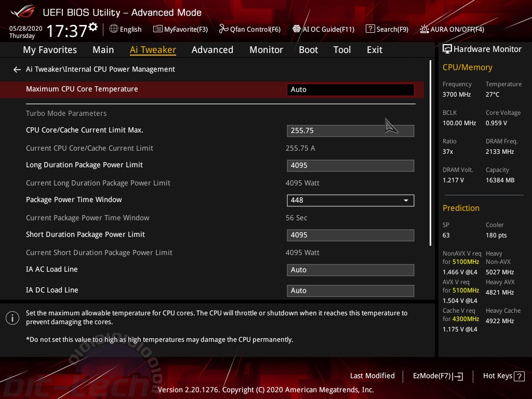Go to the Boot tab
Viewport: 532px width, 399px height.
[x=309, y=50]
